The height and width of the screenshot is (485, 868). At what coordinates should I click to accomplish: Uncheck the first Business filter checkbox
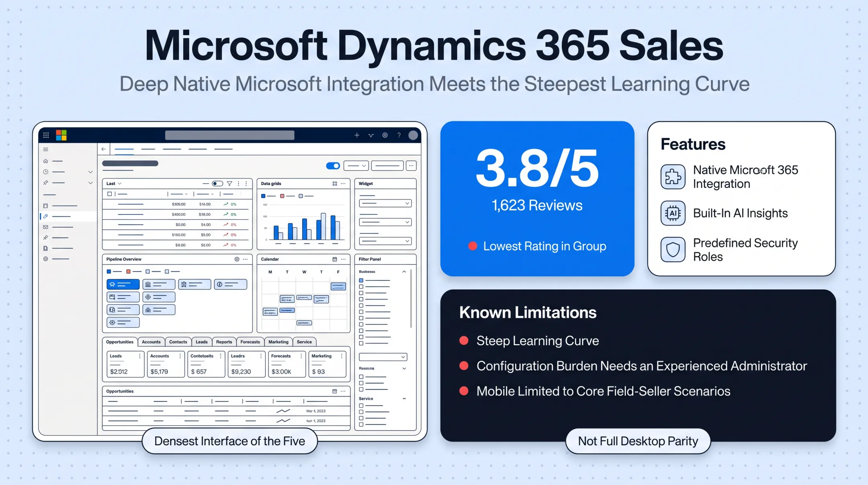(361, 280)
